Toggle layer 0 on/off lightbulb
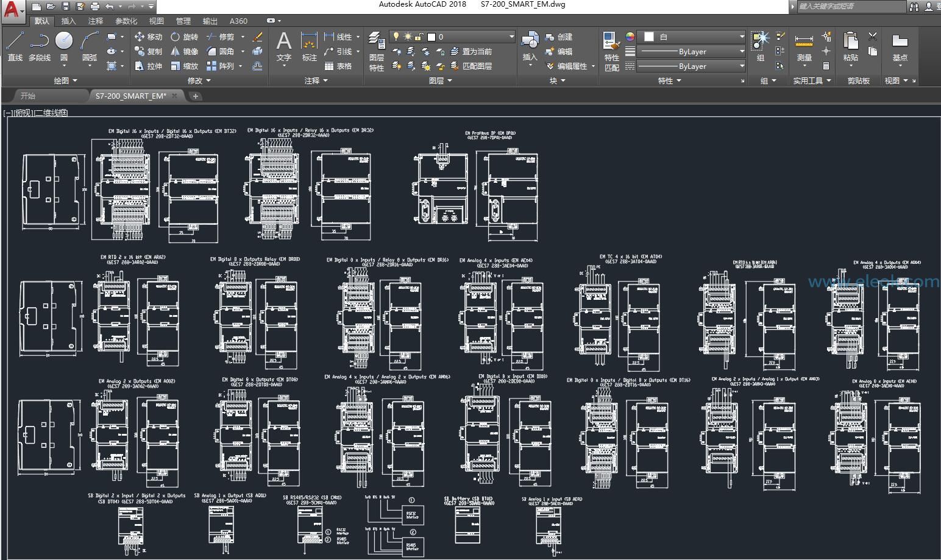The width and height of the screenshot is (941, 560). (x=396, y=37)
